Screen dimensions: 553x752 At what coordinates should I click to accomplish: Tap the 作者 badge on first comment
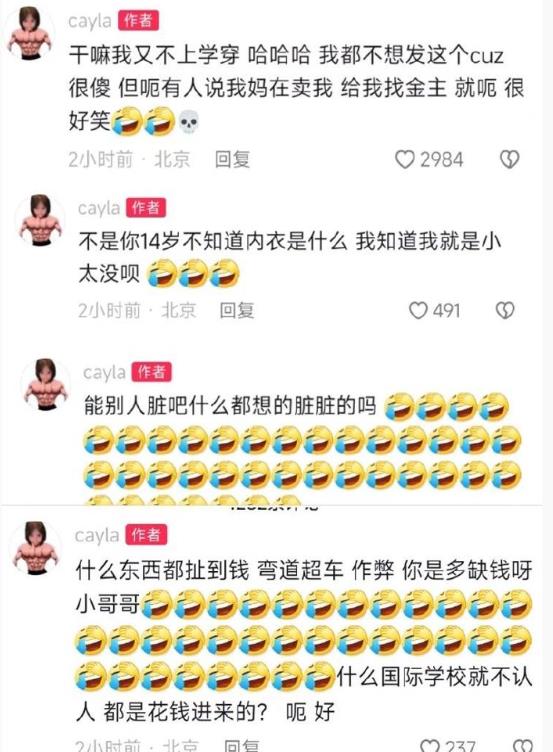138,21
